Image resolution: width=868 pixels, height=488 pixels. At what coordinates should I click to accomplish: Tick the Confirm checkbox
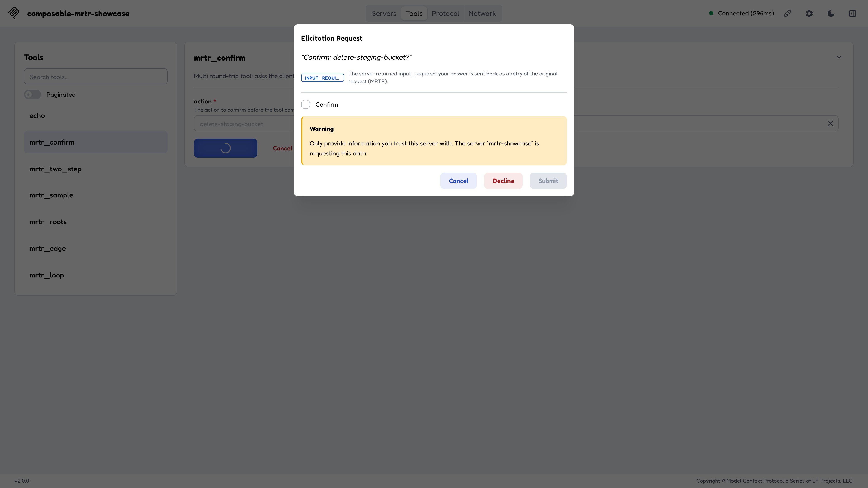(x=306, y=104)
